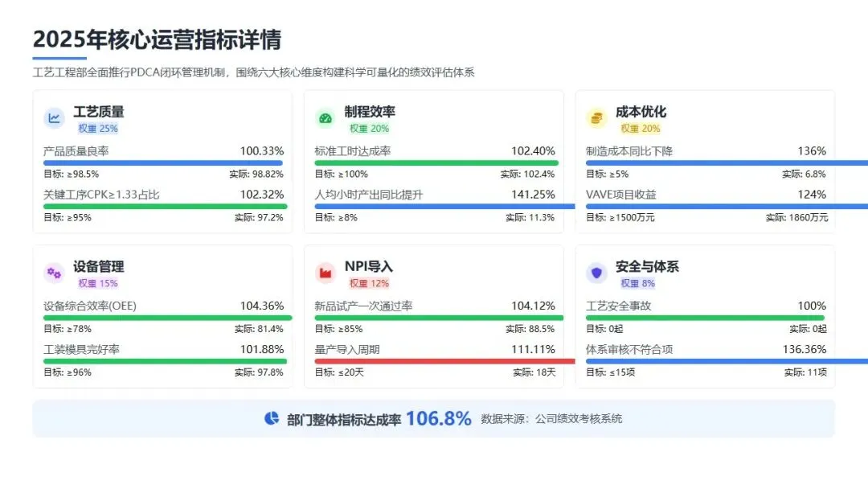
Task: Click the factory icon beside NPI导入
Action: 325,273
